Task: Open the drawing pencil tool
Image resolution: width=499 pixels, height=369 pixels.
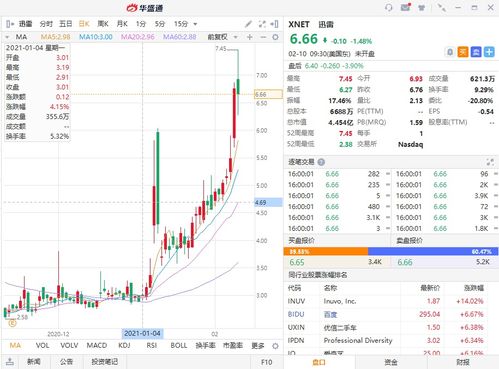Action: [248, 24]
